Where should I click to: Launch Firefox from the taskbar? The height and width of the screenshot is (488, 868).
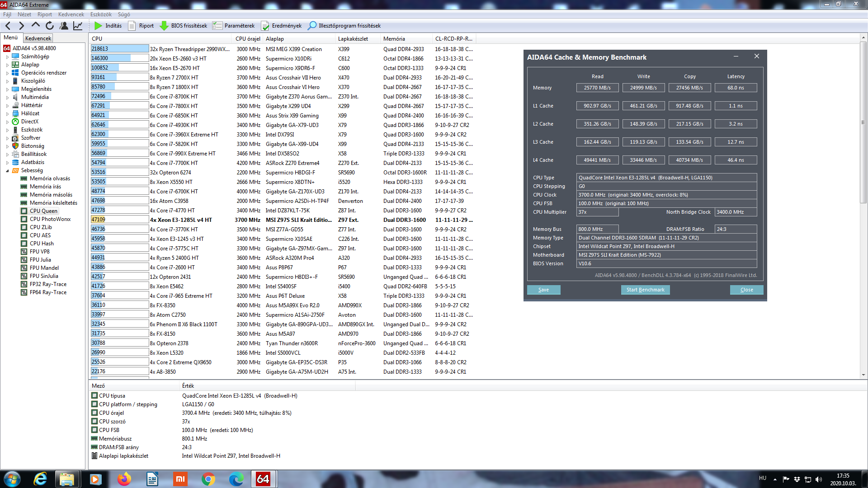coord(124,479)
